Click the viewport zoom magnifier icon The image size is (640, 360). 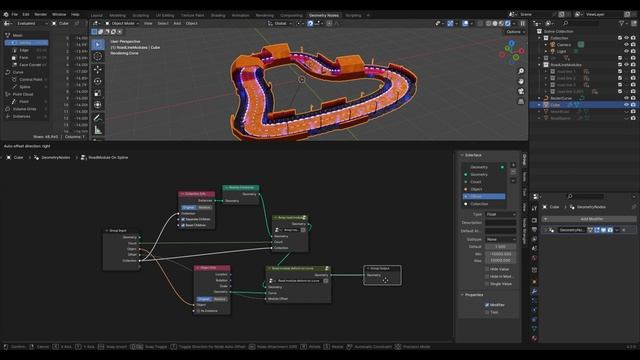(521, 71)
